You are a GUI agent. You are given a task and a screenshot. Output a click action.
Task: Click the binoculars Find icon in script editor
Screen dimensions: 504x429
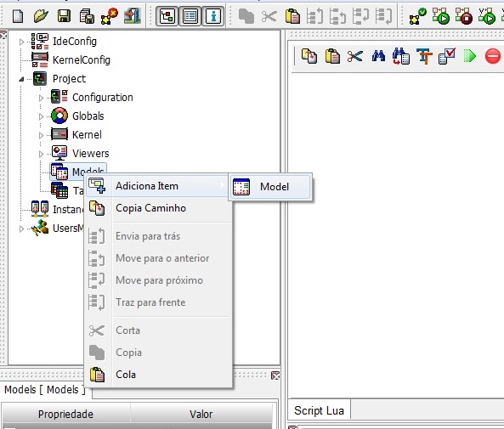[x=378, y=56]
